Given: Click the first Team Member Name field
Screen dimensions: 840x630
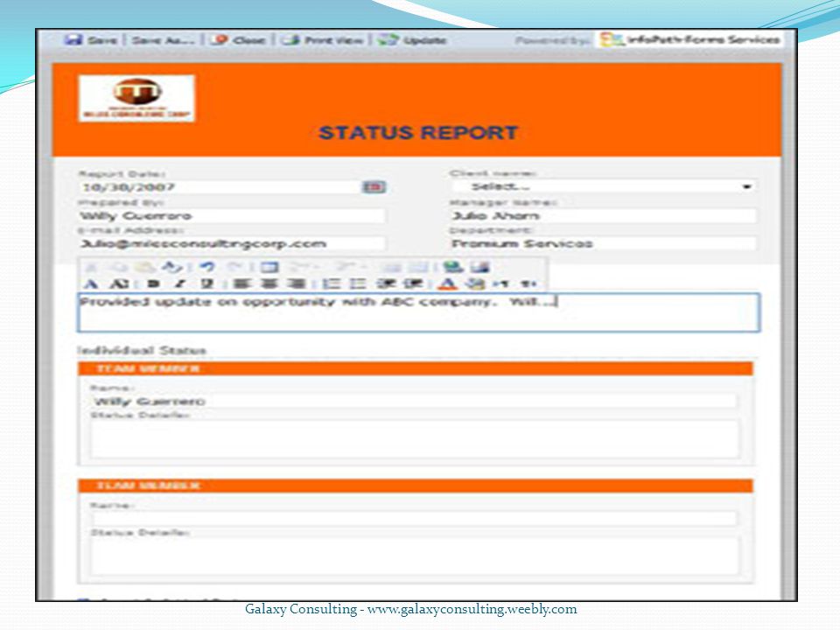Looking at the screenshot, I should coord(414,402).
